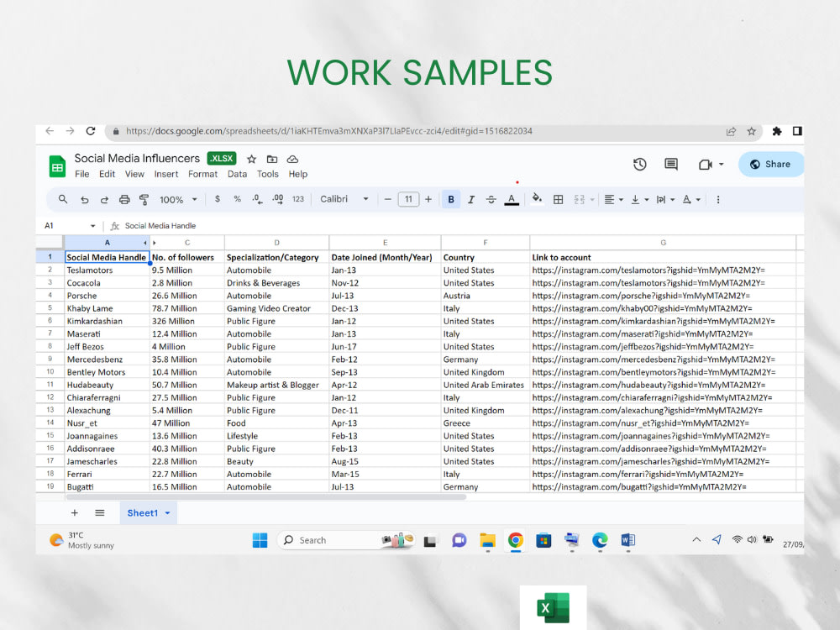Viewport: 840px width, 630px height.
Task: Increase decimal places
Action: pyautogui.click(x=277, y=199)
